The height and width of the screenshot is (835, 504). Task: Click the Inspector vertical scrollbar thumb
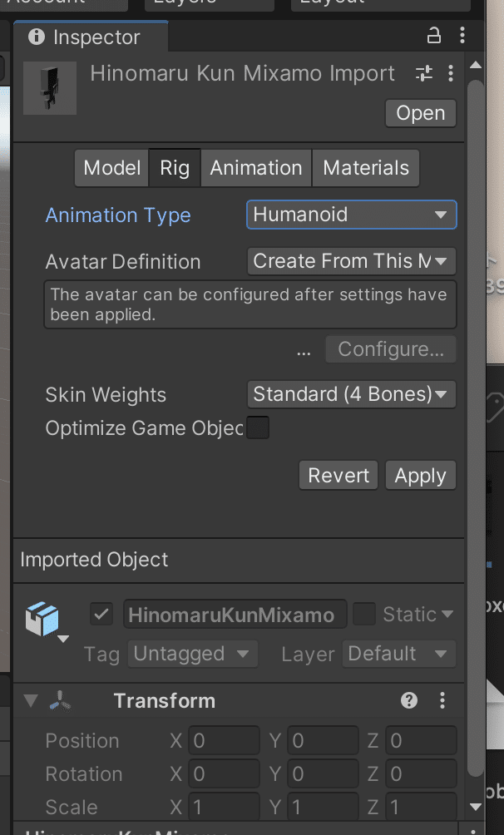(x=476, y=429)
